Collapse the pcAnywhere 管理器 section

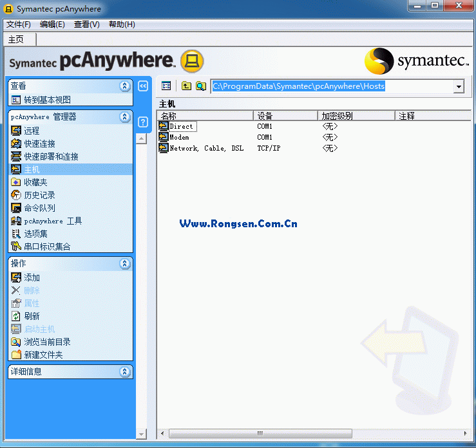point(125,117)
